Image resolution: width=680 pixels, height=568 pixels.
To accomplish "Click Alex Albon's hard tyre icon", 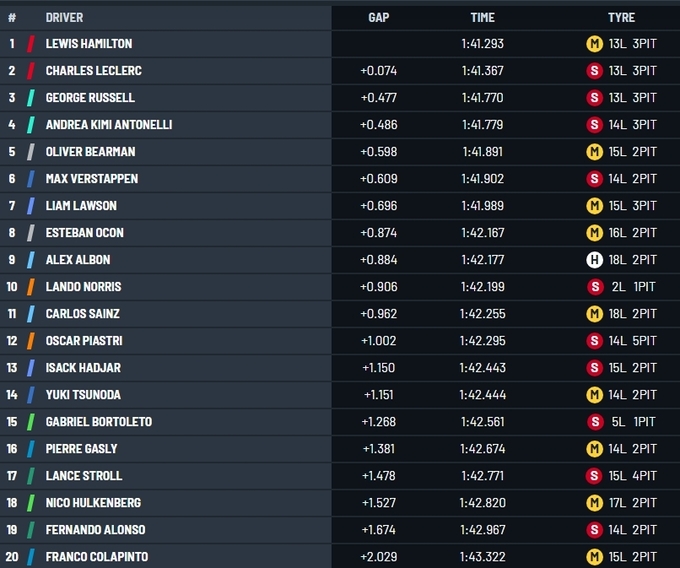I will pyautogui.click(x=593, y=260).
